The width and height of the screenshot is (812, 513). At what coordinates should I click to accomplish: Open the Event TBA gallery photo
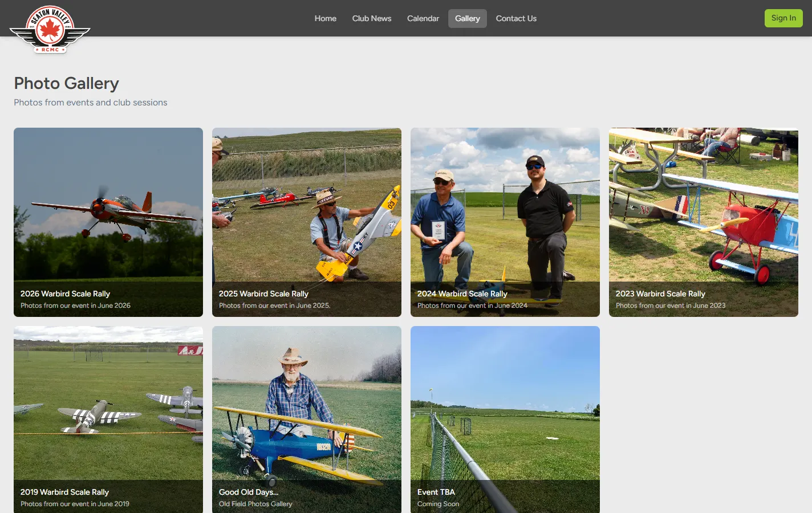click(505, 420)
